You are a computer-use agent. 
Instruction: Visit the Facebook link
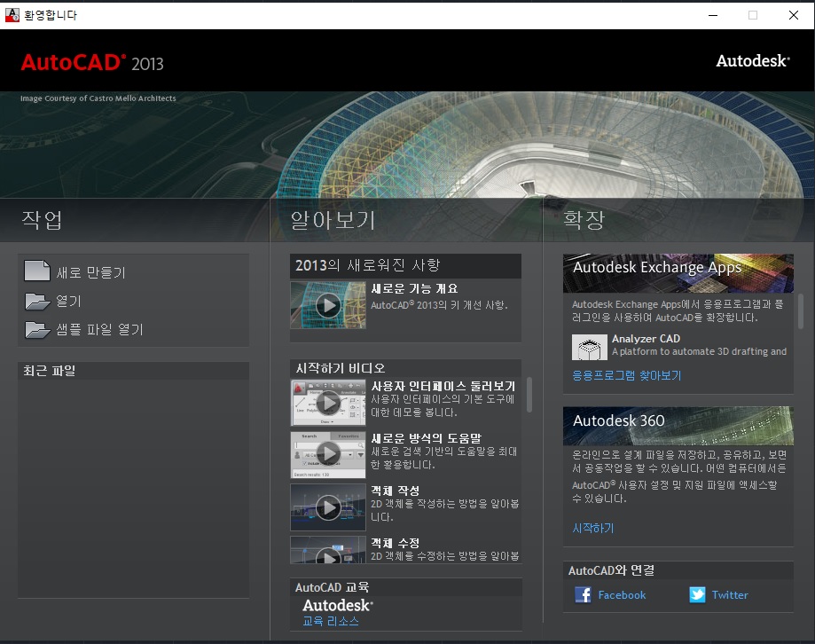(622, 594)
